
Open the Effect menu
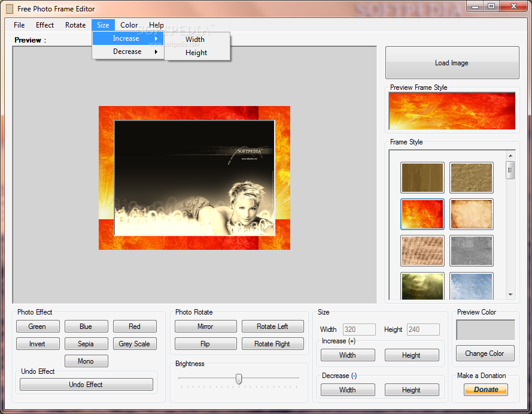(45, 25)
